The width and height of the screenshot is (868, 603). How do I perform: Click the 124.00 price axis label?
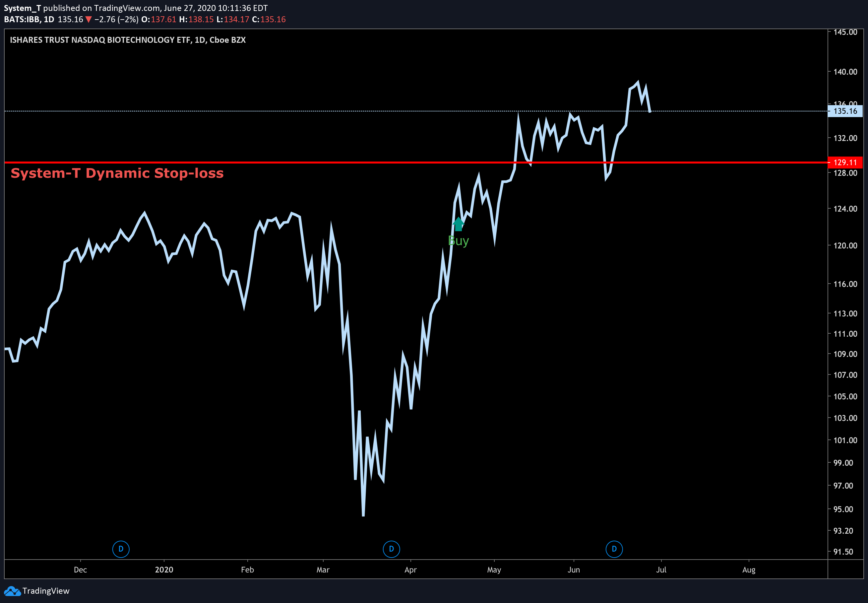[845, 209]
